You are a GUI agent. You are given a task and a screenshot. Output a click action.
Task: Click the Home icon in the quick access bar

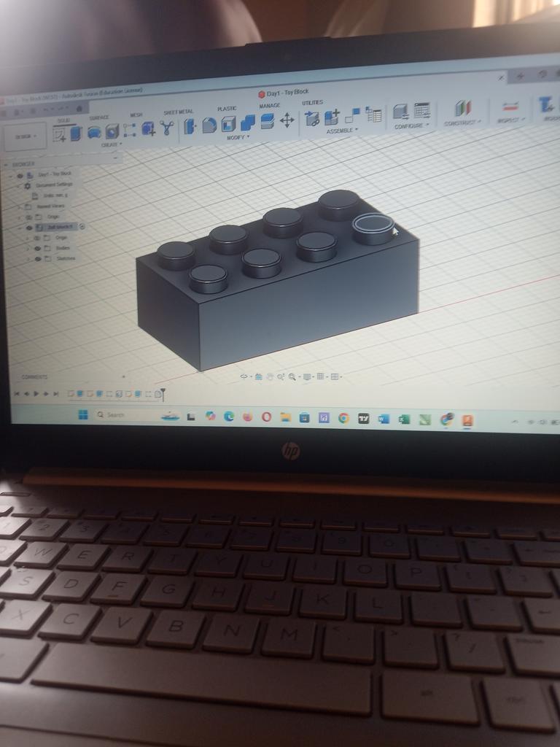point(79,109)
